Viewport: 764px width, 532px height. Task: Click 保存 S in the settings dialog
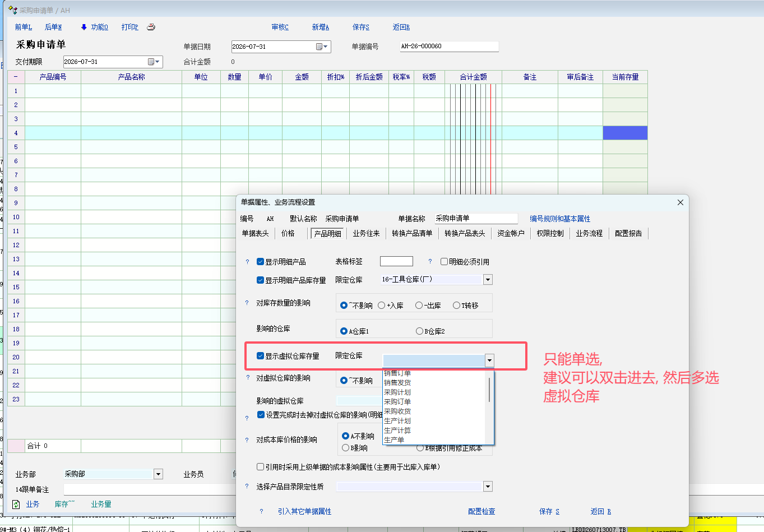click(549, 511)
